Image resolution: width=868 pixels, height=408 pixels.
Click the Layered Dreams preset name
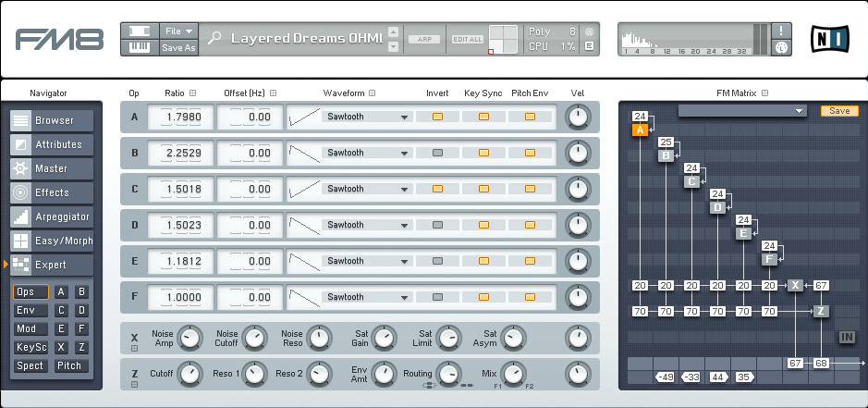click(307, 38)
